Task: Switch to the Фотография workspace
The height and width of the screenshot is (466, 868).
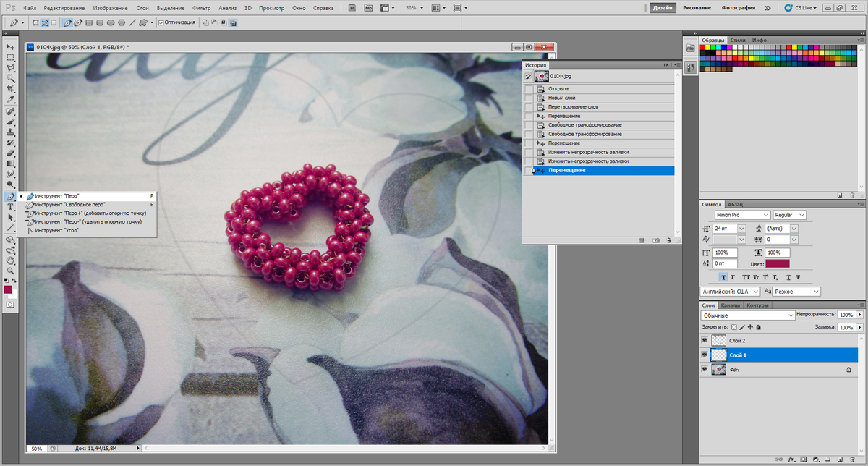Action: (739, 7)
